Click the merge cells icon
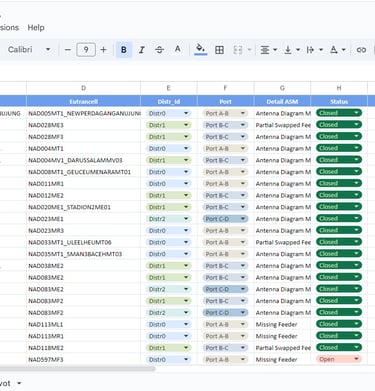 (x=238, y=50)
